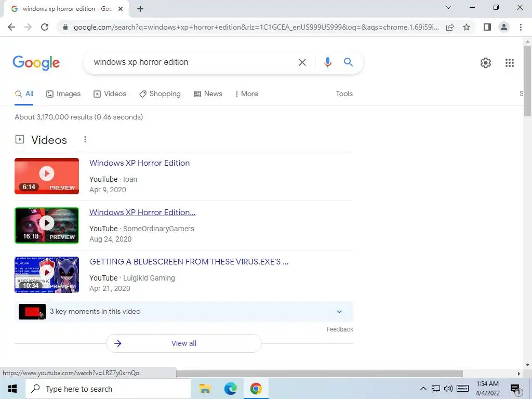
Task: Open the taskbar clock and date
Action: 487,389
